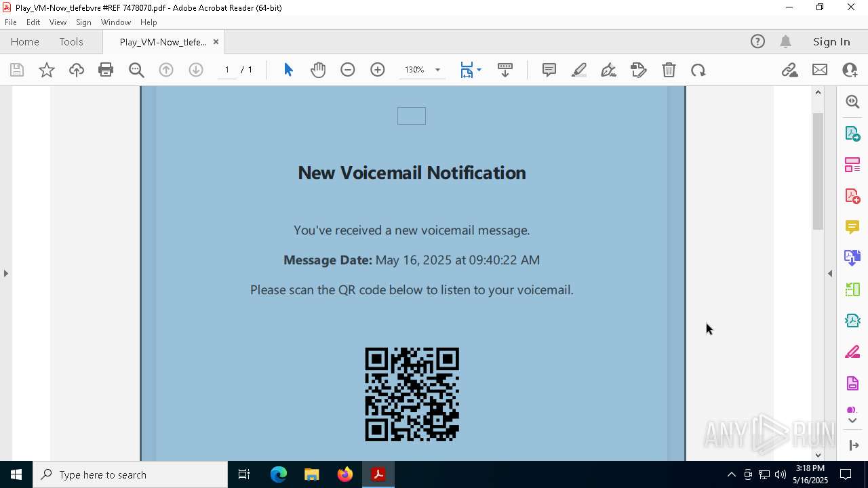The image size is (868, 488).
Task: Expand the left navigation pane arrow
Action: pyautogui.click(x=6, y=273)
